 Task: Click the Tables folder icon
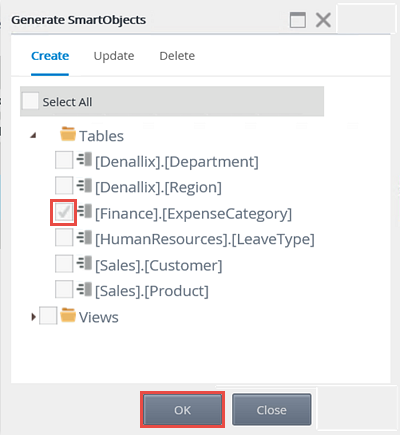tap(68, 134)
